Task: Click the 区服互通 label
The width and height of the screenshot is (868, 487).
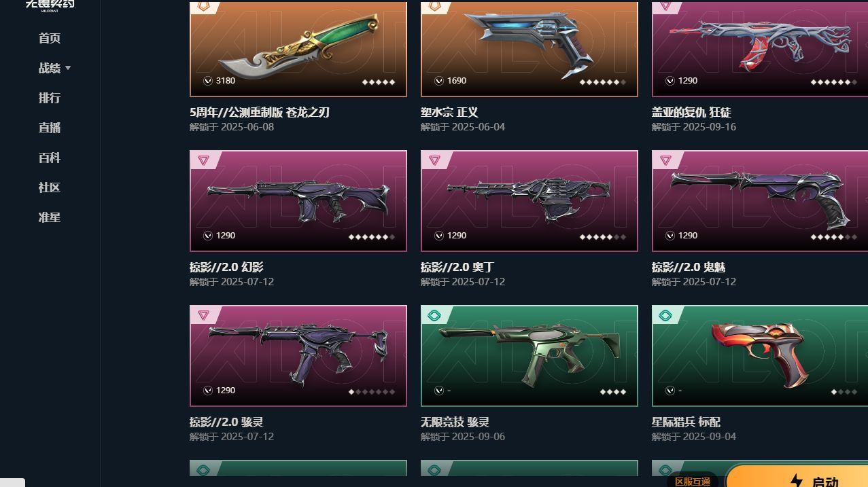Action: coord(693,482)
